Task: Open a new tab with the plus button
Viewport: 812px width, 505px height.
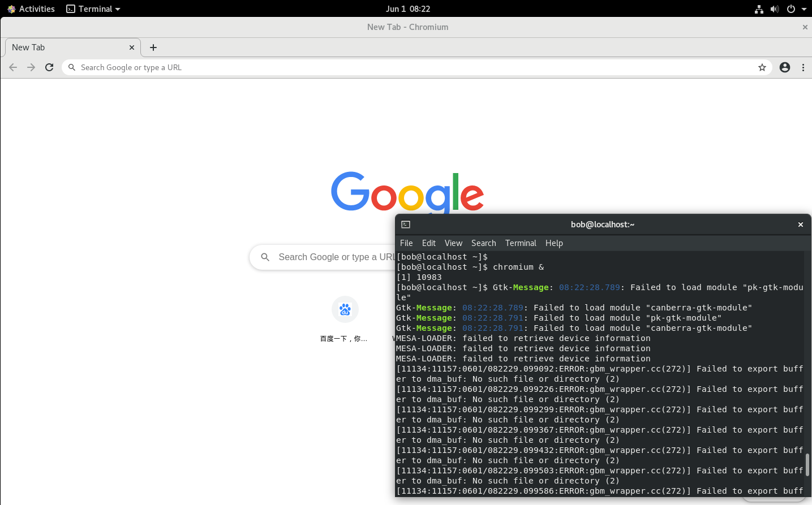Action: [x=153, y=48]
